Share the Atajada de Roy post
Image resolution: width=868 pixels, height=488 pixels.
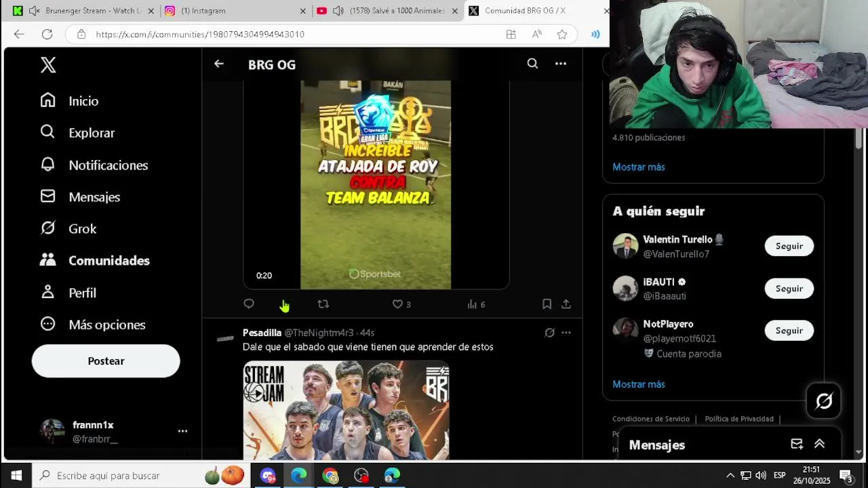pos(566,304)
